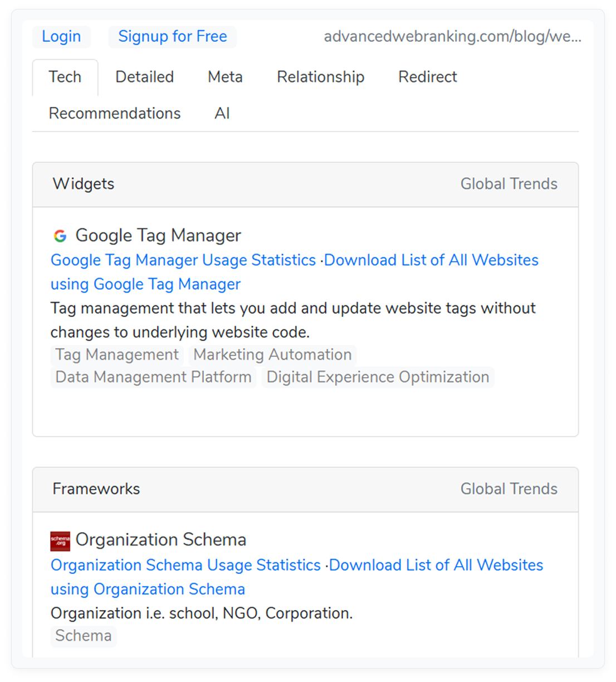The width and height of the screenshot is (616, 682).
Task: Click the Google Tag Manager heading
Action: 158,236
